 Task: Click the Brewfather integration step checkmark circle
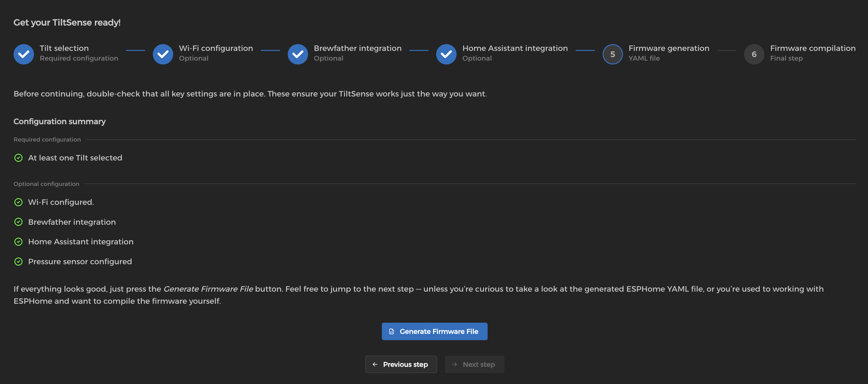tap(297, 54)
